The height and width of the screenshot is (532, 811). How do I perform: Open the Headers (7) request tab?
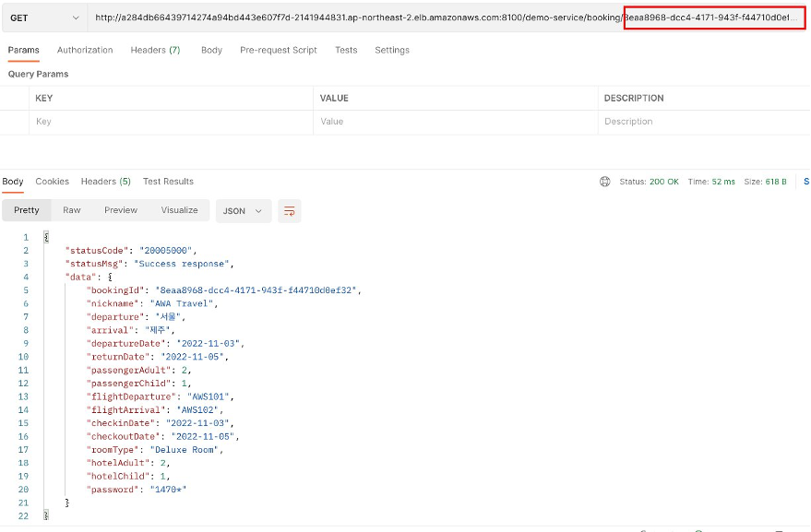[155, 50]
